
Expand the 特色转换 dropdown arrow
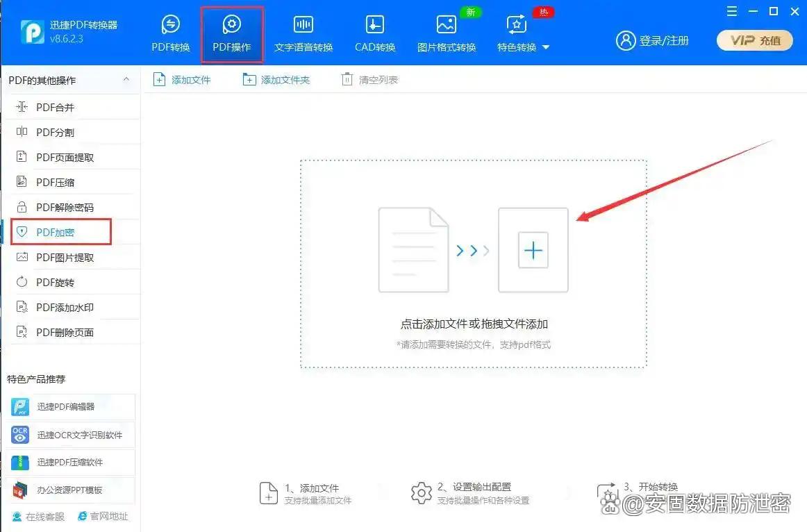(x=546, y=47)
